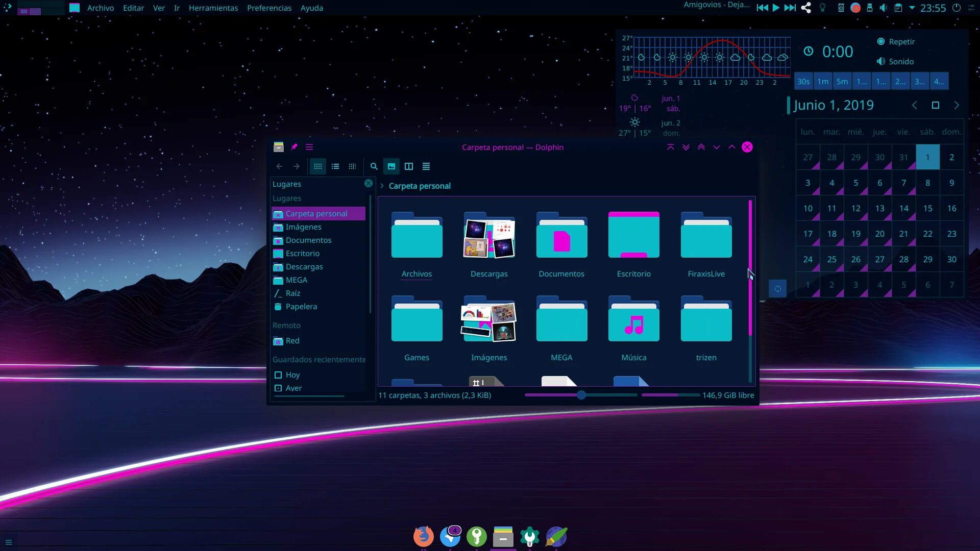Open the Papelera trash in sidebar
This screenshot has height=551, width=980.
click(x=301, y=307)
